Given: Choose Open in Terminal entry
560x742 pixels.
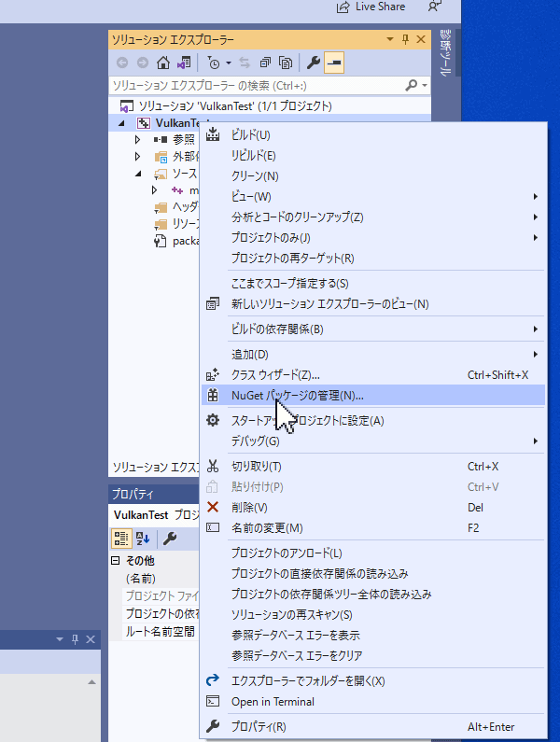Looking at the screenshot, I should 373,701.
